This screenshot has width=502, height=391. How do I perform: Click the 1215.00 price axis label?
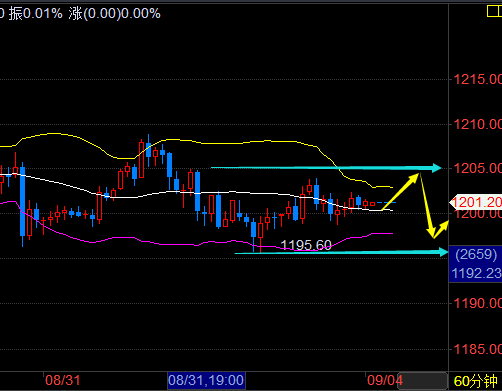tap(478, 79)
